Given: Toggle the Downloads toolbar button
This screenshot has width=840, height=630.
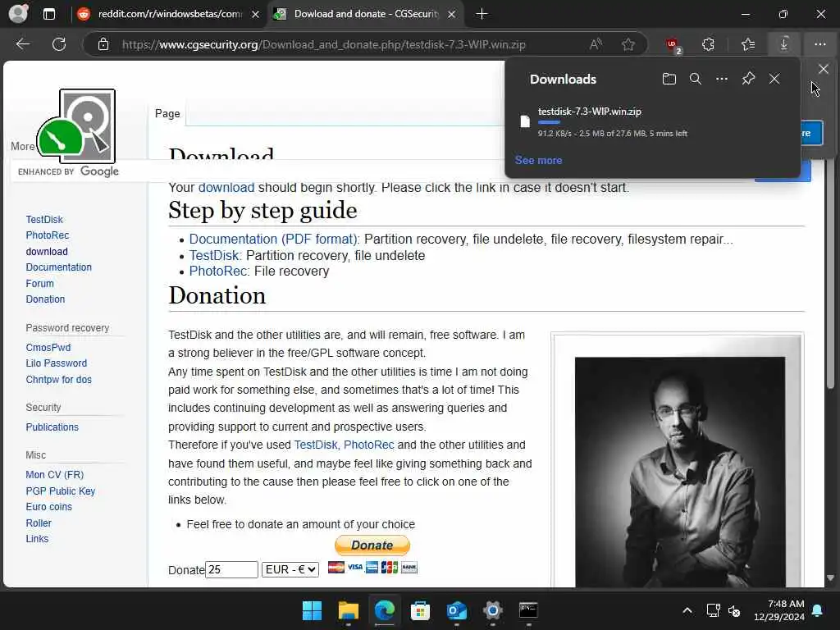Looking at the screenshot, I should click(x=783, y=44).
